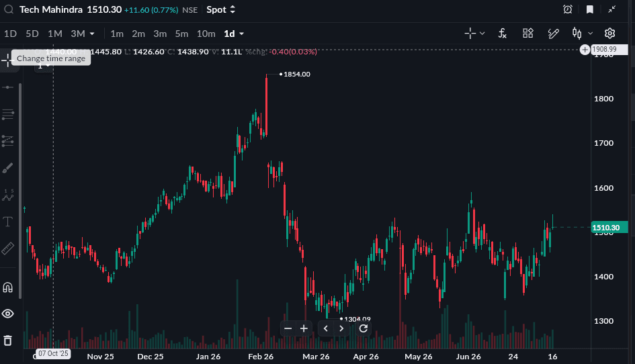Select the trend channel tool in the left sidebar
Screen dimensions: 635x364
click(x=7, y=141)
